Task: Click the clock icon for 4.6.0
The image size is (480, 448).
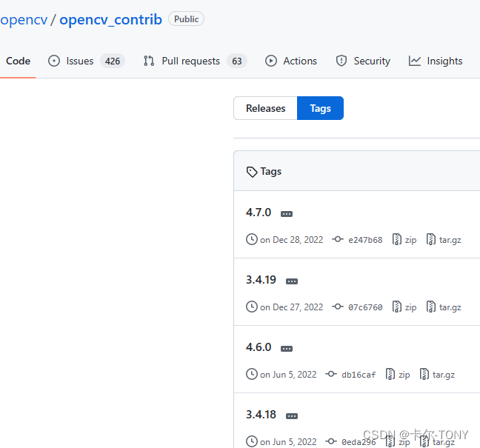Action: (252, 374)
